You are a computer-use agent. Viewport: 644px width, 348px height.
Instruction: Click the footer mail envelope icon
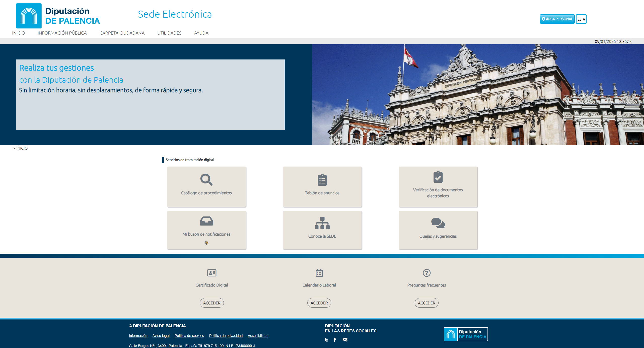[345, 340]
